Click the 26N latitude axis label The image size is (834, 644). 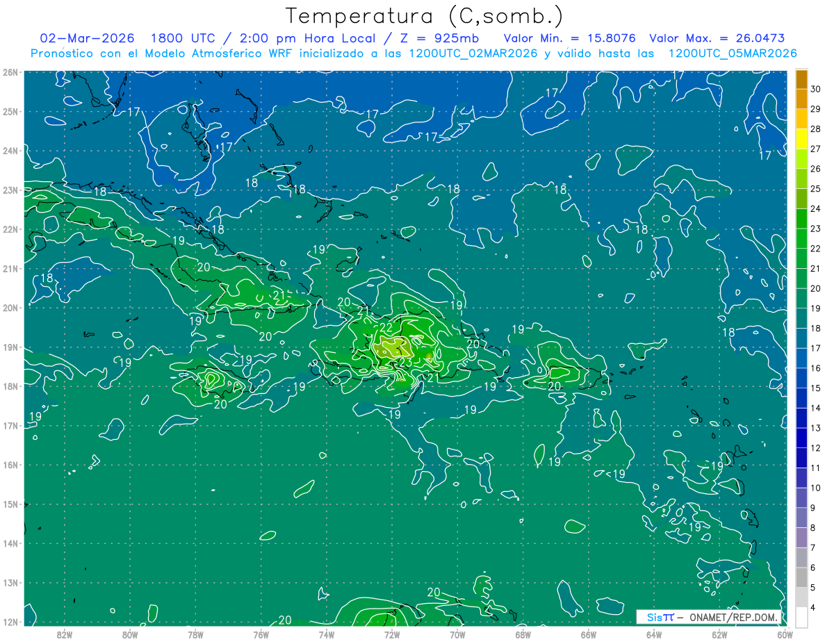(10, 72)
